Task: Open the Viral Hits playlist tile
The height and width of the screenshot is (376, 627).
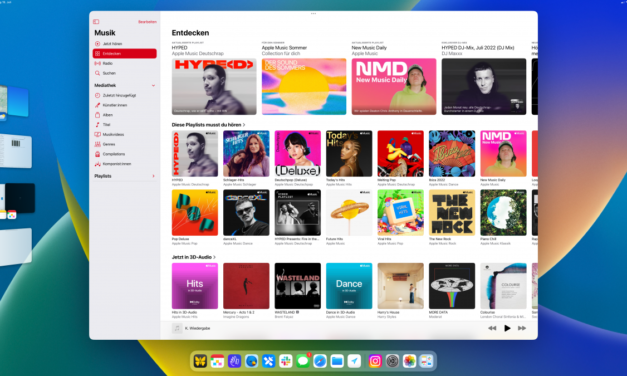Action: 401,212
